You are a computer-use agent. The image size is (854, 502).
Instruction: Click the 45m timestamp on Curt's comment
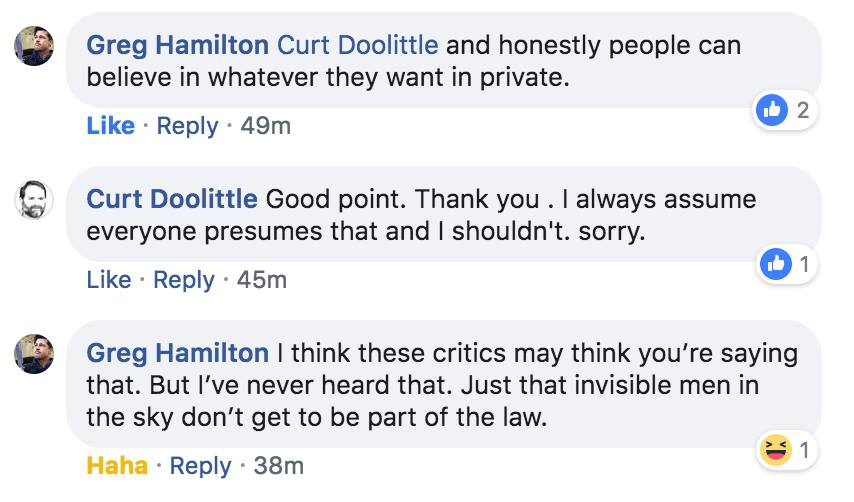tap(261, 280)
